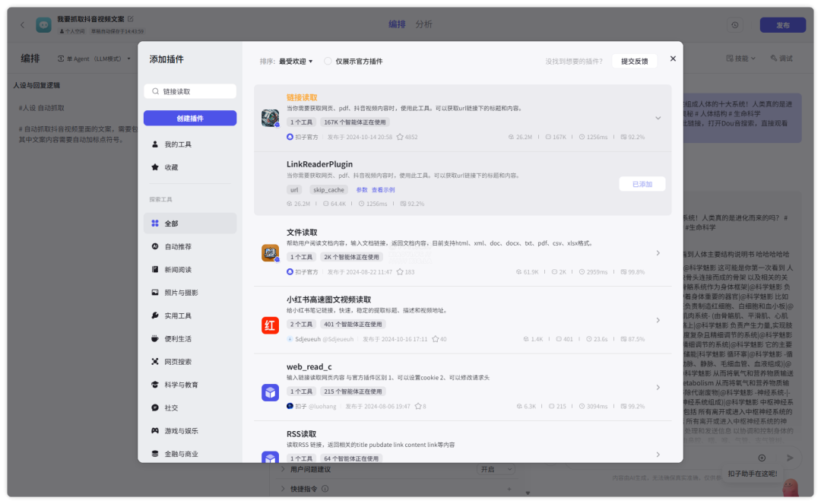Screen dimensions: 821x504
Task: Click the 链接读取 plugin avatar
Action: 270,118
